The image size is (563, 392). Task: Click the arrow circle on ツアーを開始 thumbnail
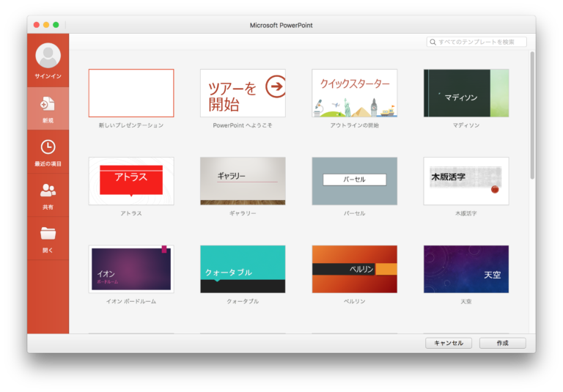pos(276,86)
